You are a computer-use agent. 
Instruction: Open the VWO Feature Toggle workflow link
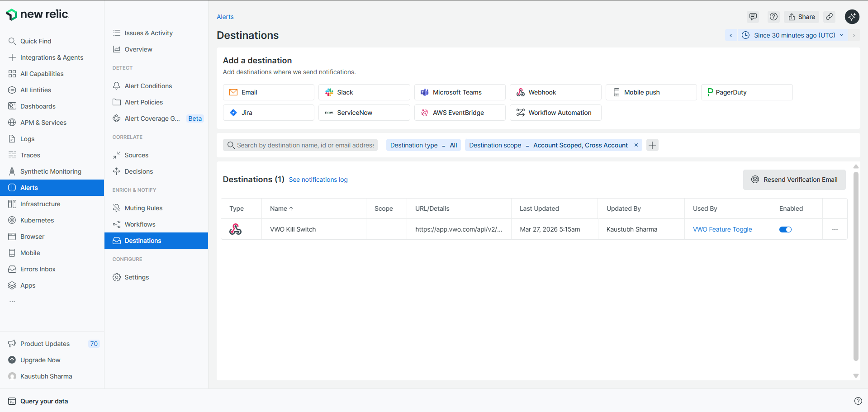click(x=722, y=229)
